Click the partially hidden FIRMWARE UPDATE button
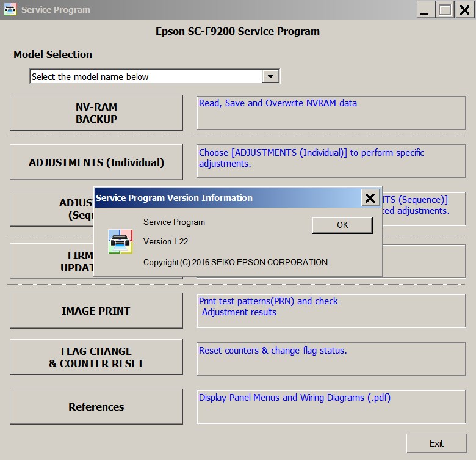Screen dimensions: 476x460 click(x=52, y=261)
